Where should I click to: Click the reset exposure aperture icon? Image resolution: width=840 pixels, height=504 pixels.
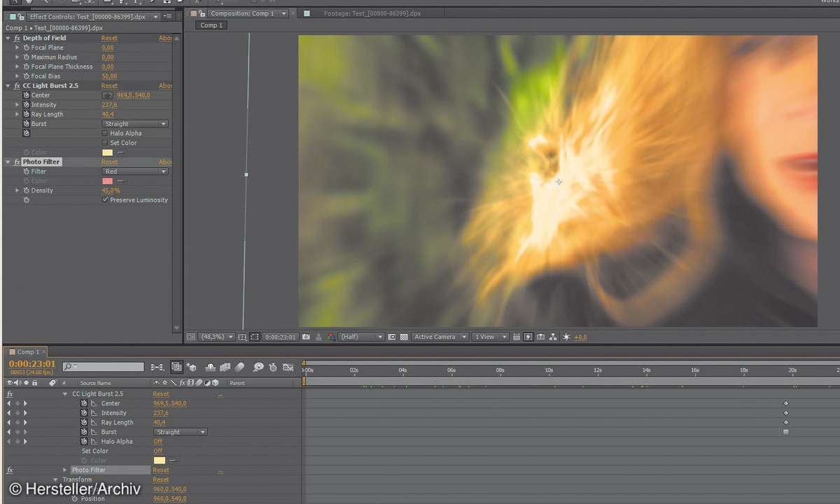coord(566,337)
